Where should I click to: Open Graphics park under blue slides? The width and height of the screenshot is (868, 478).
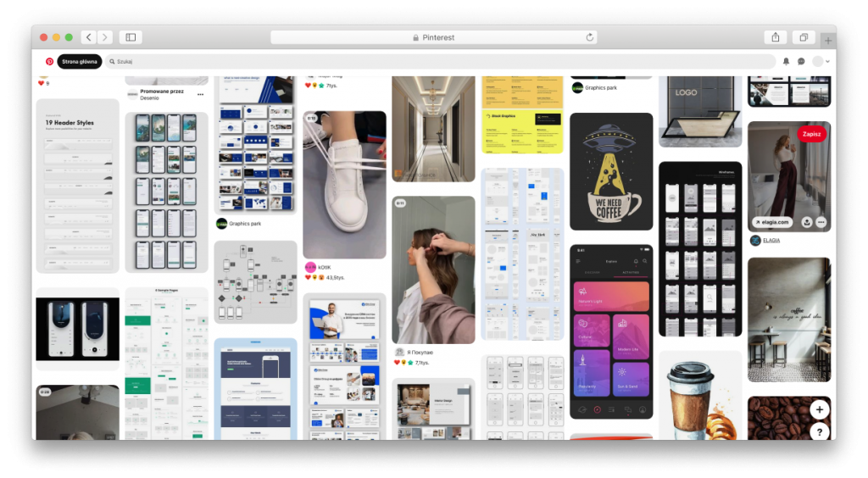pyautogui.click(x=245, y=224)
